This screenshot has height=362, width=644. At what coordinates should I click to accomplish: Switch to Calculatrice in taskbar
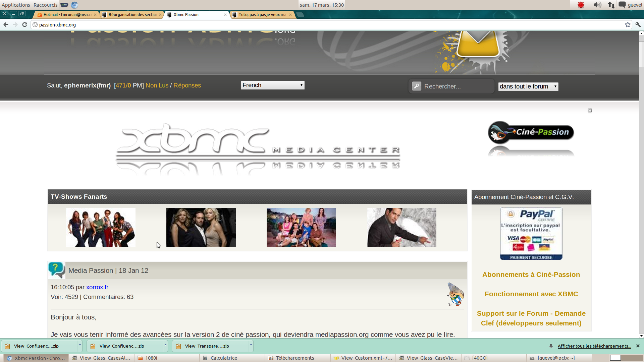point(232,358)
